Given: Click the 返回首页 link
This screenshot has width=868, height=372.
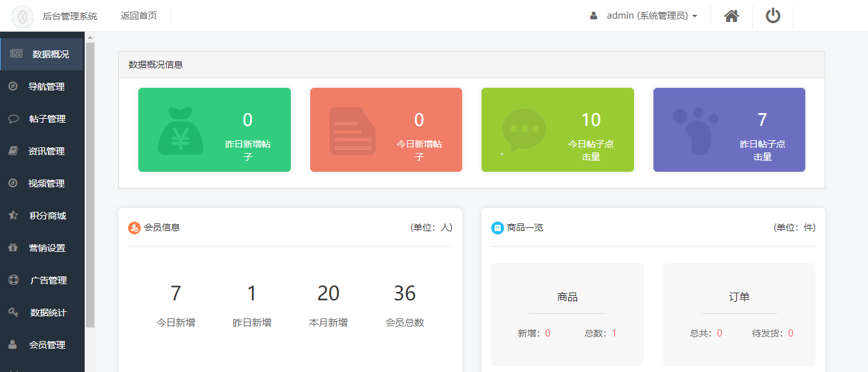Looking at the screenshot, I should 138,15.
